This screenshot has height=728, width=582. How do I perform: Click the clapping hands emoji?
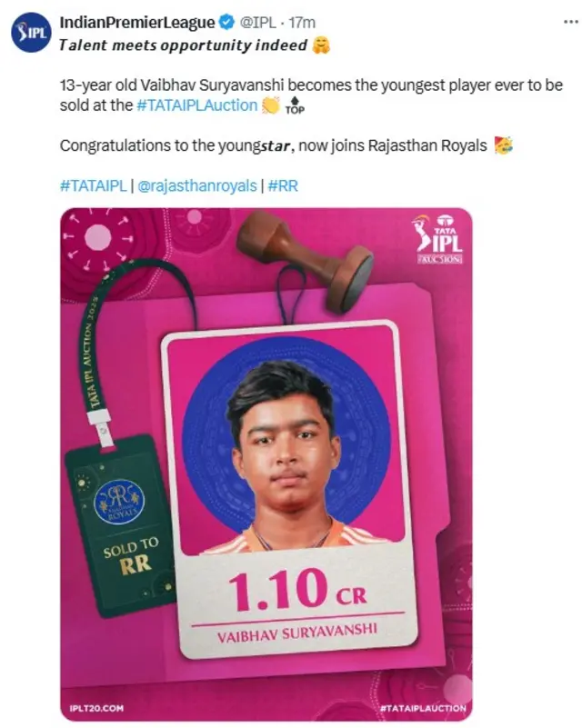[x=270, y=105]
